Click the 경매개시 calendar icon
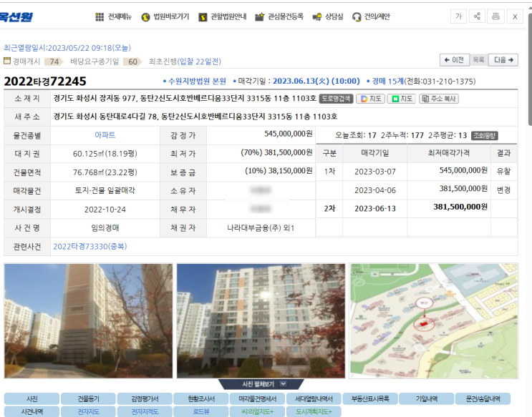 tap(7, 61)
